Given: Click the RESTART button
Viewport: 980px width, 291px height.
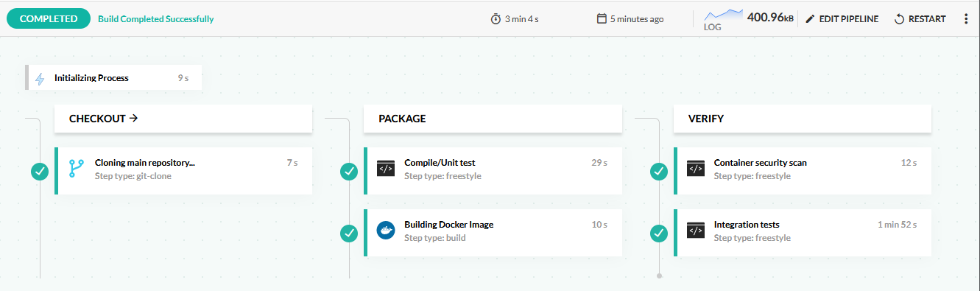Looking at the screenshot, I should click(920, 19).
